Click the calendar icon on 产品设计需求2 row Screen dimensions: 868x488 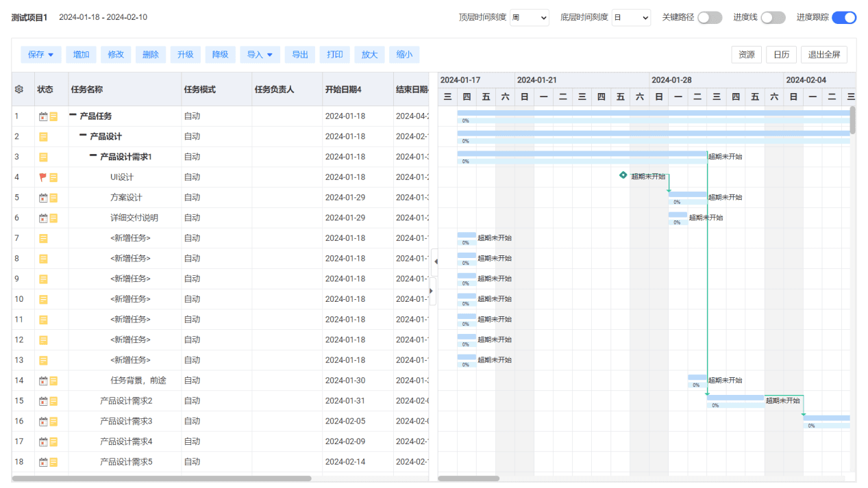click(x=43, y=401)
